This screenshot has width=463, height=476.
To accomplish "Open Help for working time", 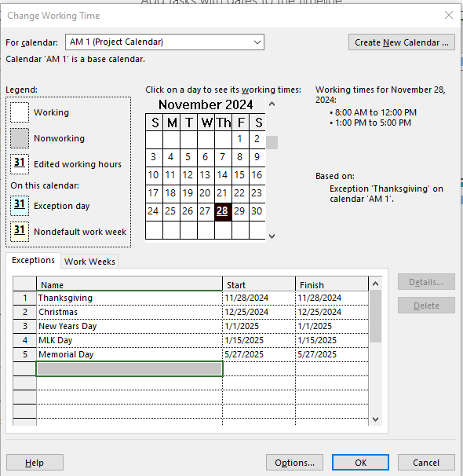I will pyautogui.click(x=35, y=463).
